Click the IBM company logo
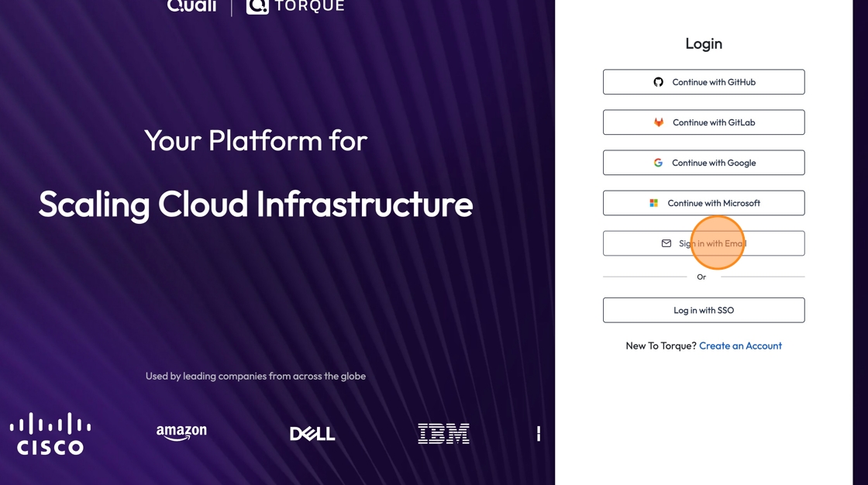 (443, 434)
